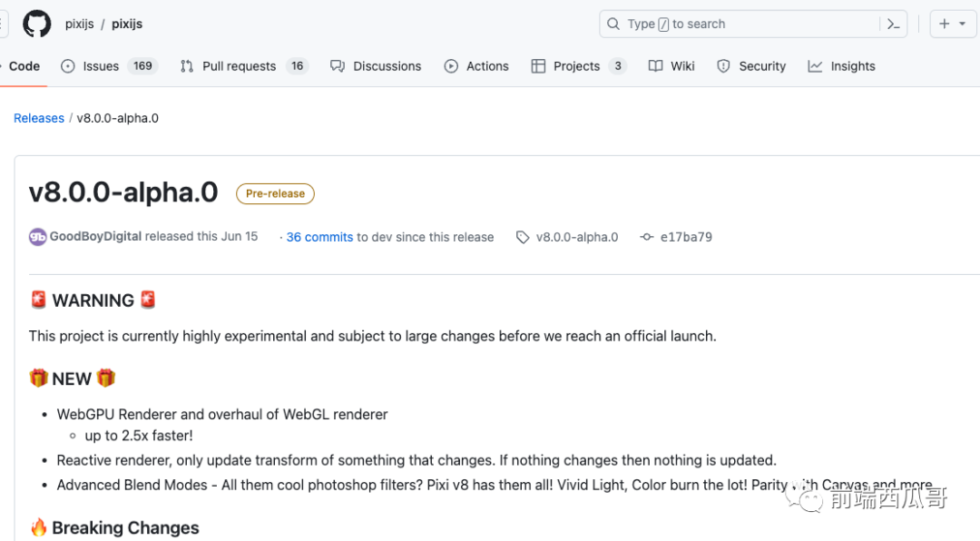Screen dimensions: 980x541
Task: Click the 'Advanced Blend Modes' bullet text
Action: coord(495,486)
